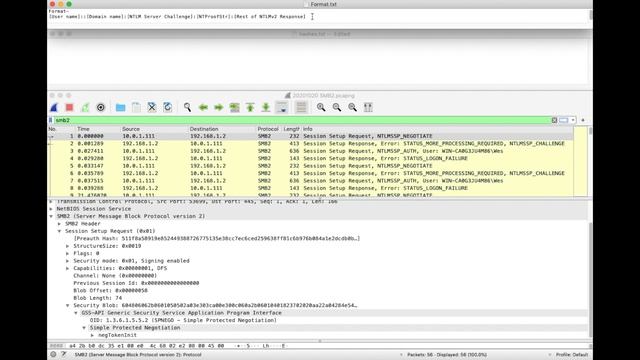Screen dimensions: 640x360
Task: Toggle packet list colorization
Action: click(x=301, y=107)
